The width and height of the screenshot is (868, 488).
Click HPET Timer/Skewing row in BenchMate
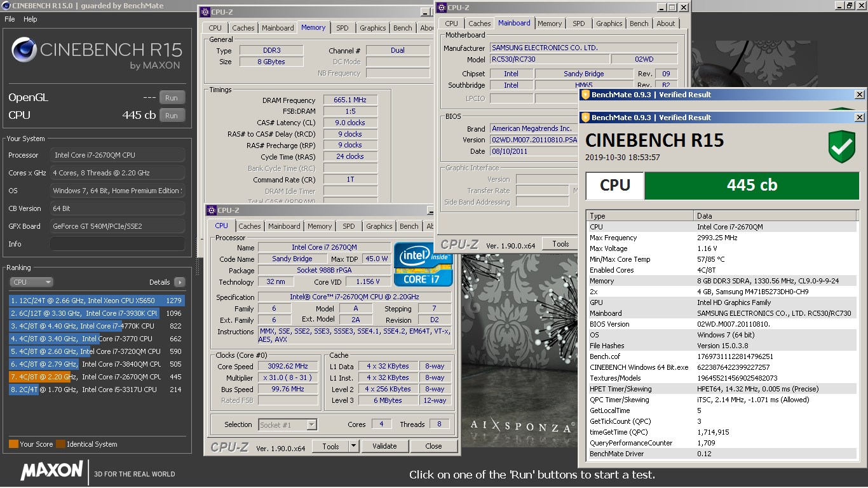(x=721, y=389)
